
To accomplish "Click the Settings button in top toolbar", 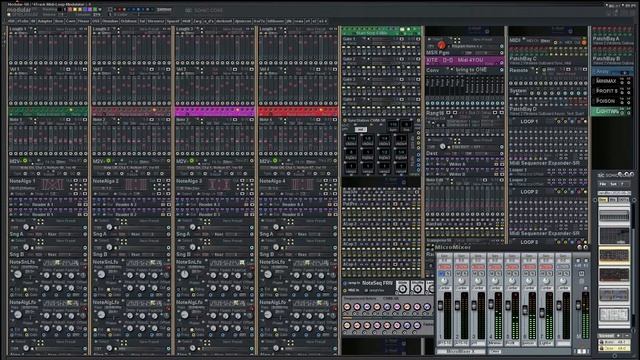I will pyautogui.click(x=164, y=9).
